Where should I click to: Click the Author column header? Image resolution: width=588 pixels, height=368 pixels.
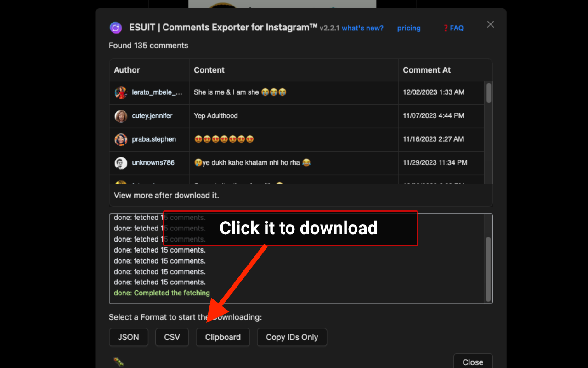(x=127, y=70)
